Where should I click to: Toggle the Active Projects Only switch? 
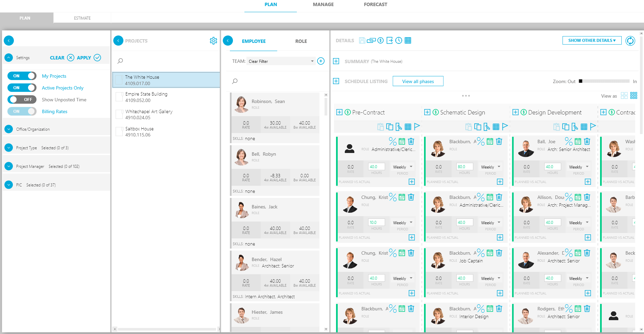pyautogui.click(x=22, y=88)
